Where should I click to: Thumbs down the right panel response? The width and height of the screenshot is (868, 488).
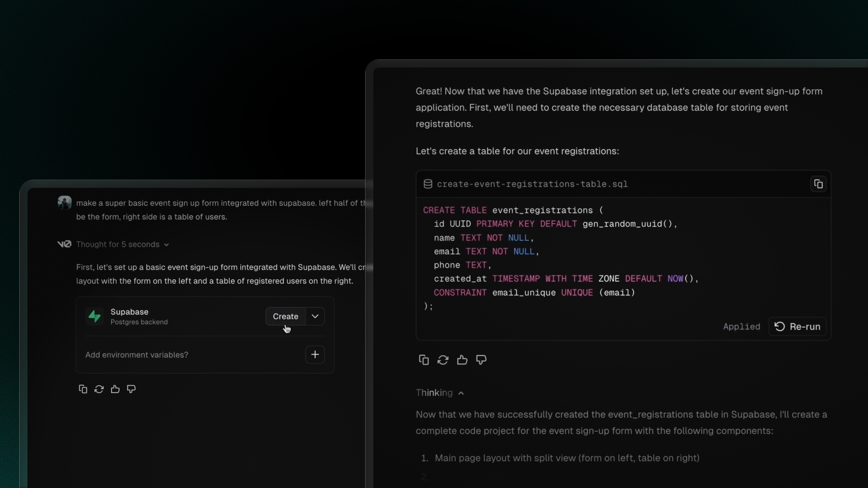481,360
